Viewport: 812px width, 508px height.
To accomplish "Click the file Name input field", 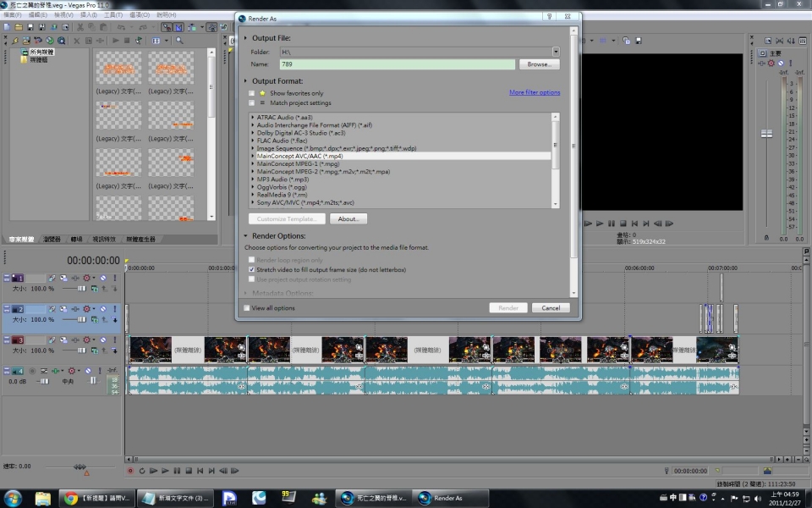I will [396, 64].
